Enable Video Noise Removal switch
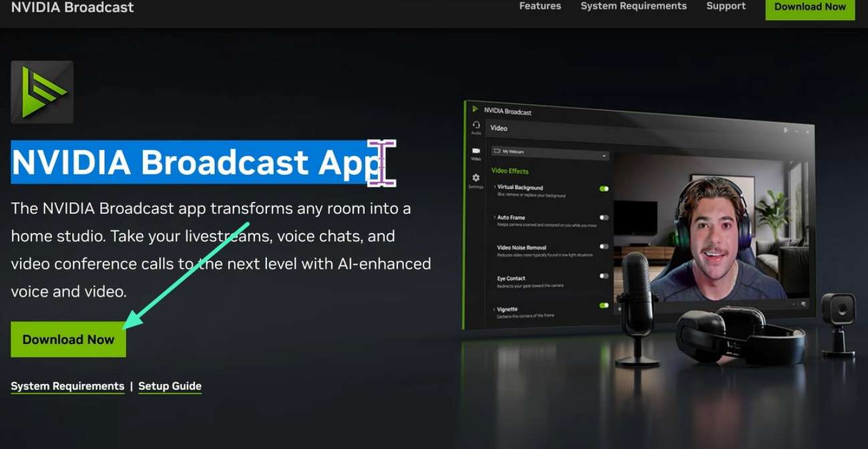 [x=604, y=247]
